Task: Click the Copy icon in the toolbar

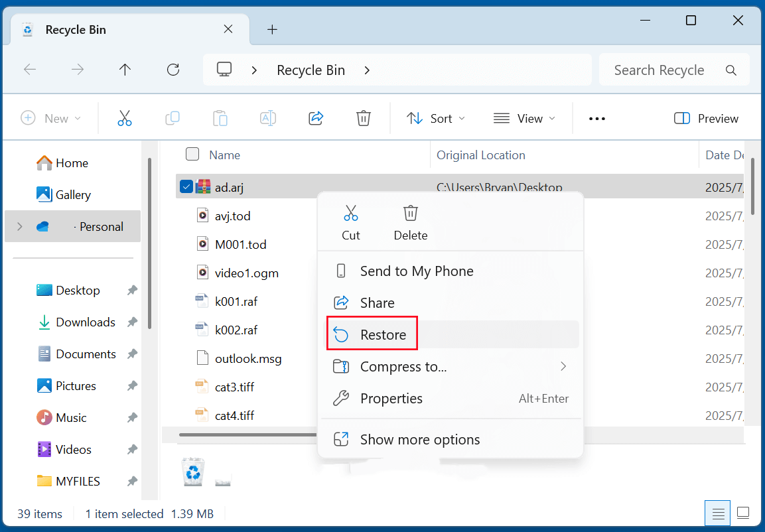Action: [x=172, y=118]
